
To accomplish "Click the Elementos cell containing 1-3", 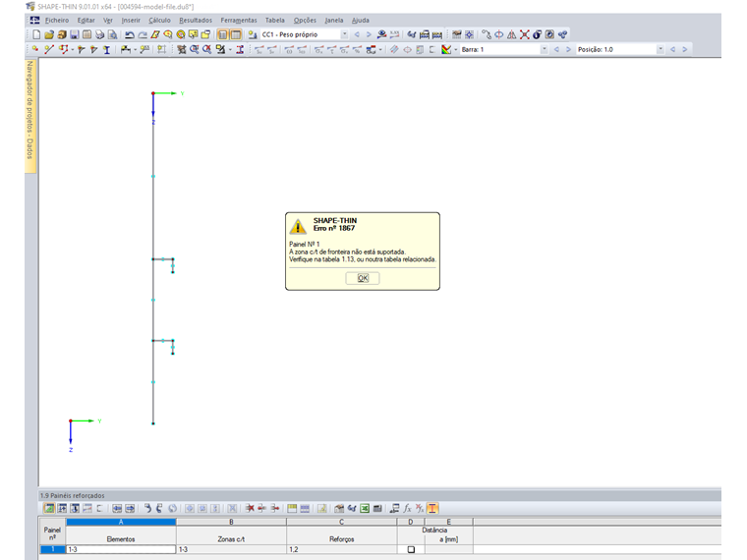I will click(121, 549).
